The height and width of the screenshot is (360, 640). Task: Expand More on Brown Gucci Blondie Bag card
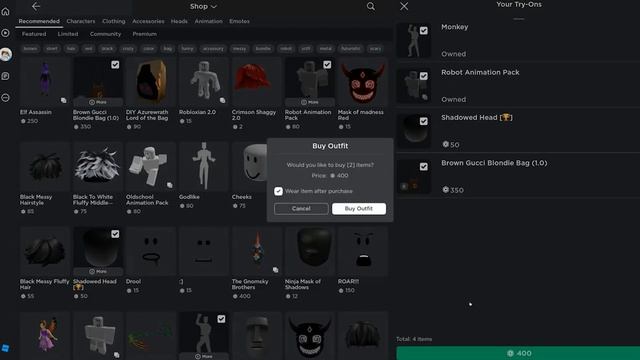[x=98, y=102]
